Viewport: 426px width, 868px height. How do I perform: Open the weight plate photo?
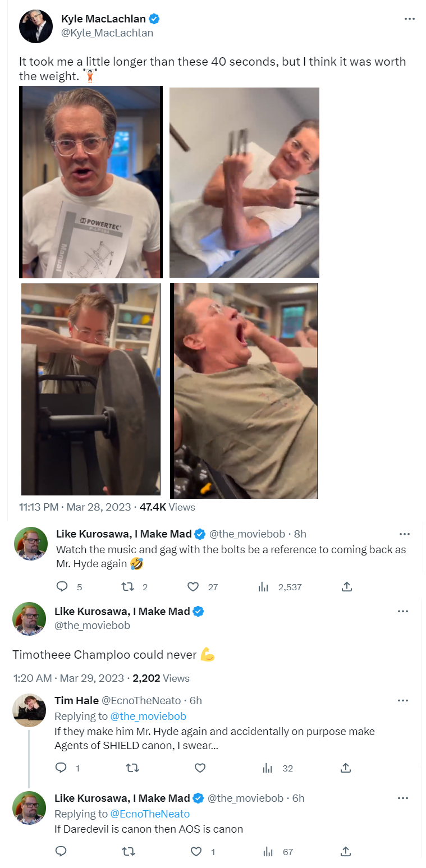point(91,389)
